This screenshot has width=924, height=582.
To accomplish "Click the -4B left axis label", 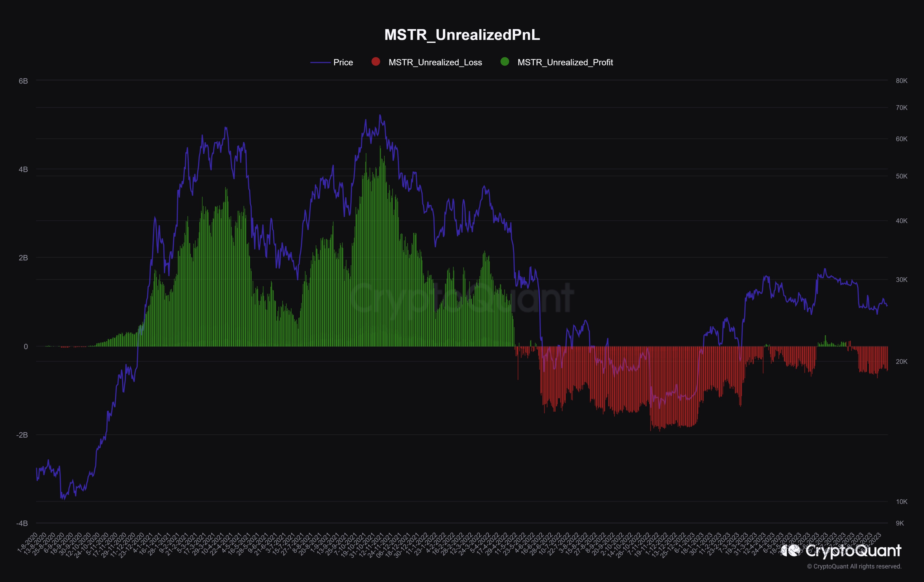I will [22, 523].
